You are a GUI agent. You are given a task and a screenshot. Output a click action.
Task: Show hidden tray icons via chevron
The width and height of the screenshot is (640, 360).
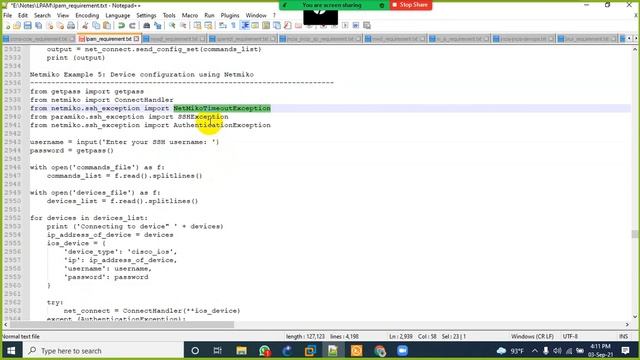click(x=535, y=351)
